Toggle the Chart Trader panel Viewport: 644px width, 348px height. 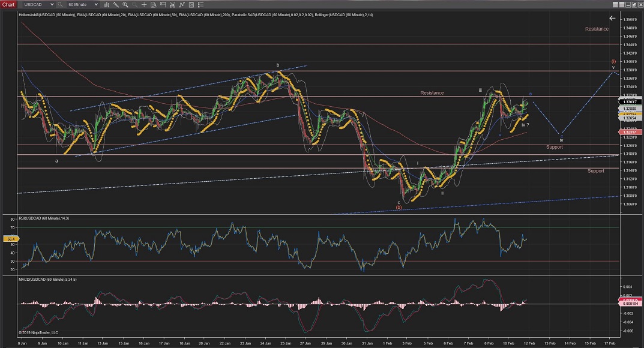[x=163, y=4]
